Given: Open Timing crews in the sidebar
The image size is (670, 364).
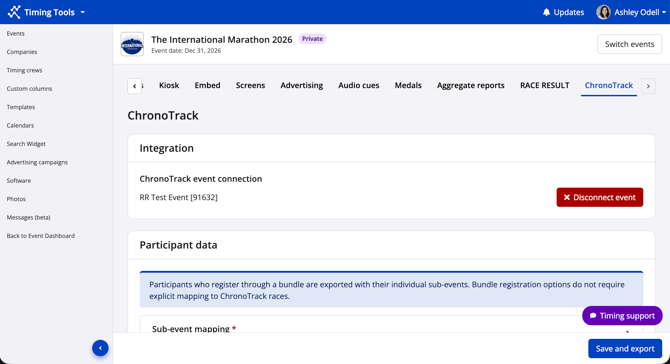Looking at the screenshot, I should [x=24, y=70].
